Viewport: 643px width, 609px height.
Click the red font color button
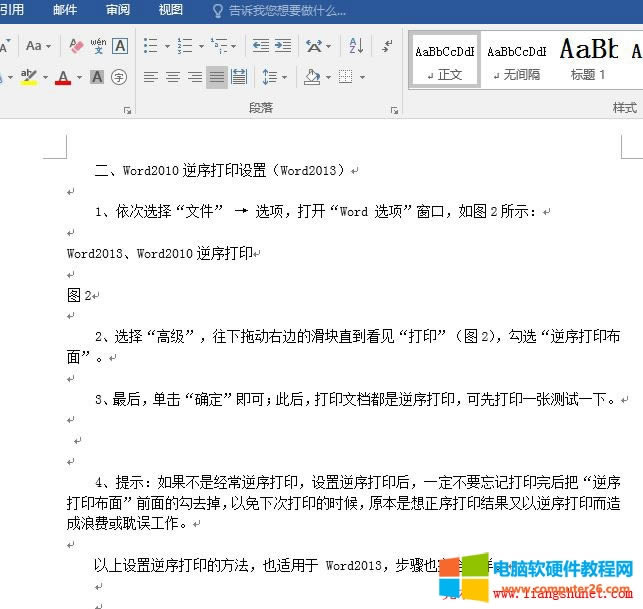63,77
